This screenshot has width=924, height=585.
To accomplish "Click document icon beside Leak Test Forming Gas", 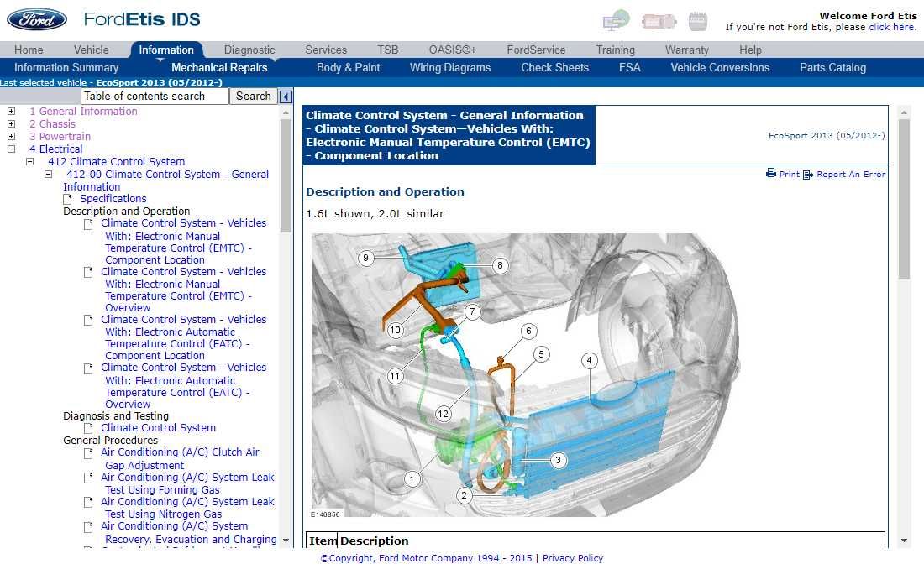I will 88,478.
